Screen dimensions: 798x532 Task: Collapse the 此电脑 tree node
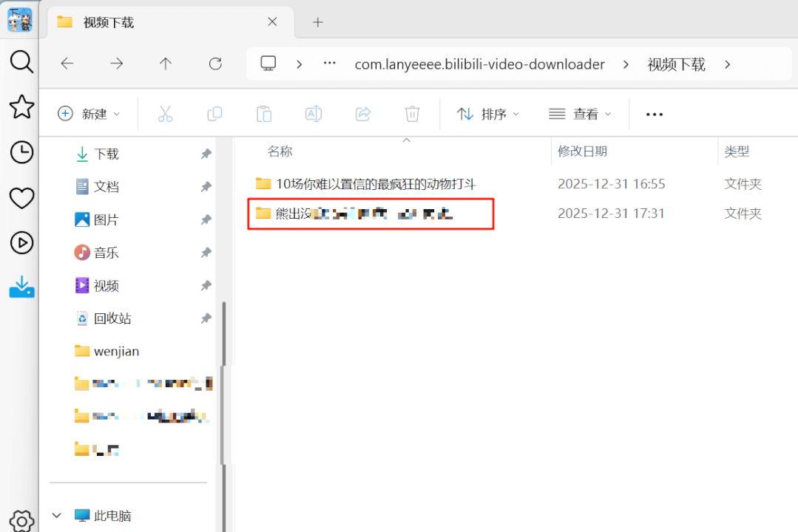pos(57,516)
